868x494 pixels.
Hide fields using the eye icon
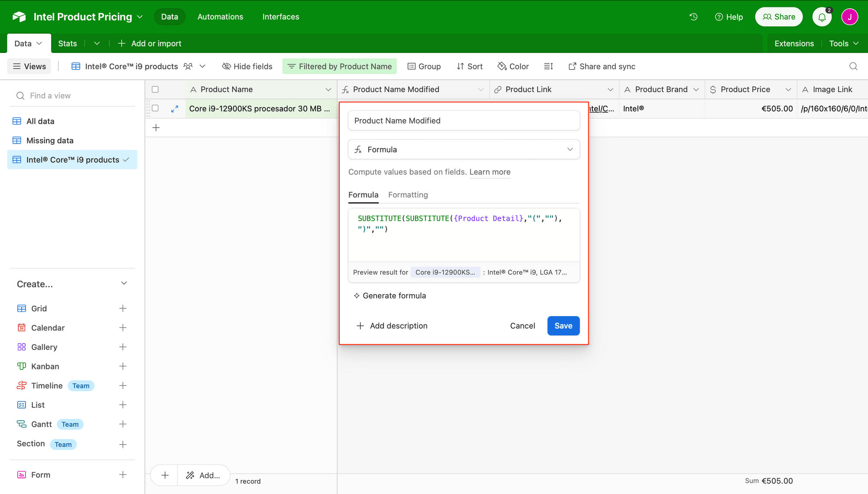tap(247, 66)
